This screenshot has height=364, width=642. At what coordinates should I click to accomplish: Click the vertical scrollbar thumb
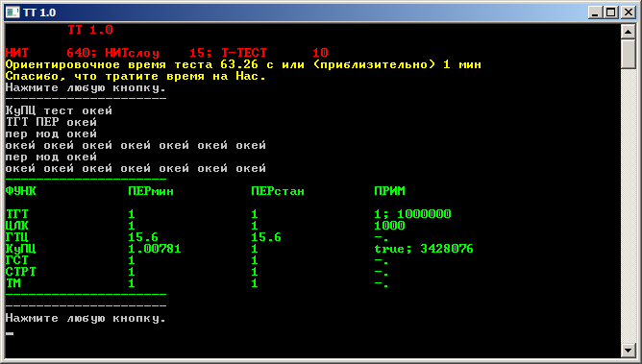point(629,54)
